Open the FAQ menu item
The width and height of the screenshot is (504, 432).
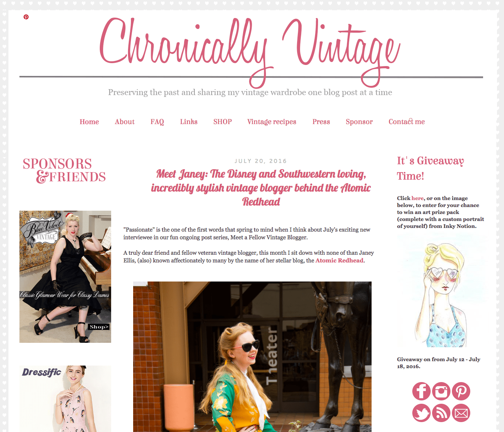click(x=157, y=122)
